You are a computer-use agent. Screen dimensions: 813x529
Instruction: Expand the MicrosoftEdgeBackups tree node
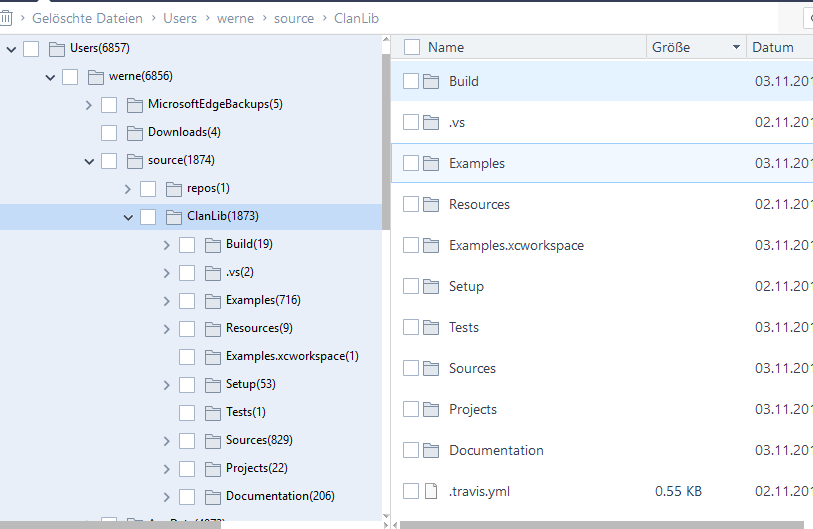click(x=89, y=104)
